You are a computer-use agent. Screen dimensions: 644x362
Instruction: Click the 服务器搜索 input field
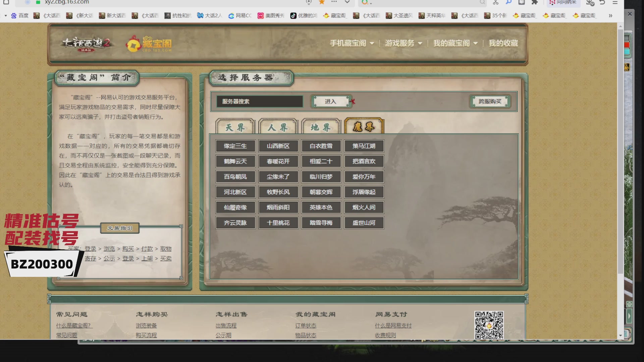[x=259, y=101]
